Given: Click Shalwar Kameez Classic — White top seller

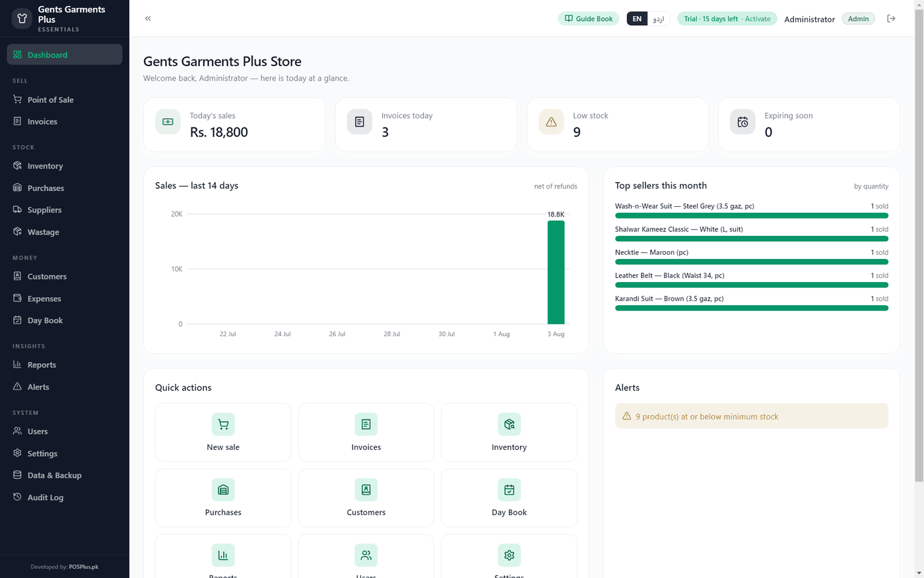Looking at the screenshot, I should click(679, 229).
